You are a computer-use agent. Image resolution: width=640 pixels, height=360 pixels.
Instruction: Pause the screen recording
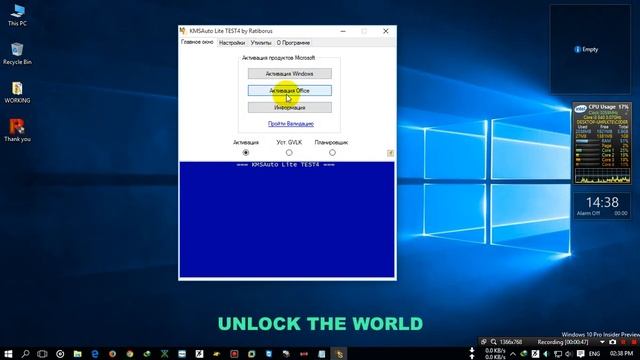pyautogui.click(x=623, y=342)
